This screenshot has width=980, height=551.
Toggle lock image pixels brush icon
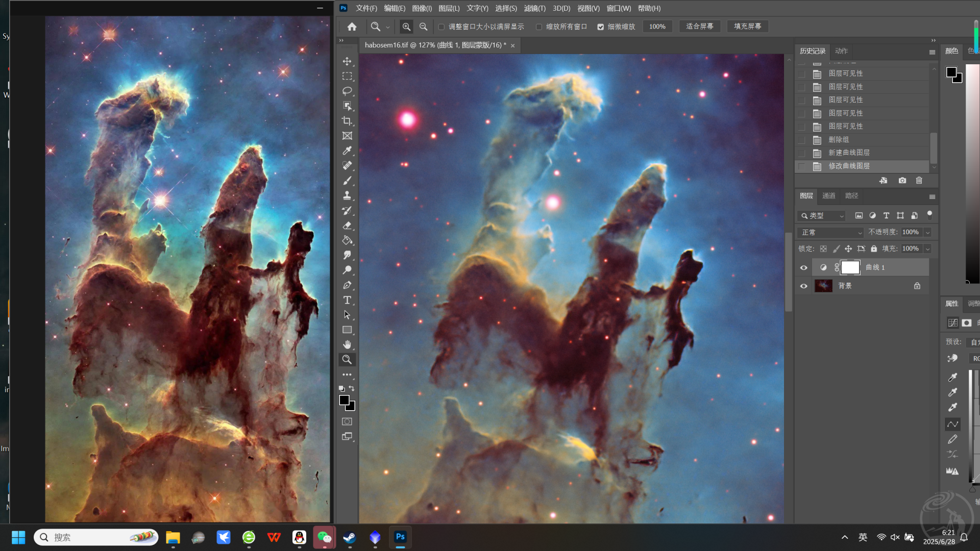pyautogui.click(x=836, y=248)
